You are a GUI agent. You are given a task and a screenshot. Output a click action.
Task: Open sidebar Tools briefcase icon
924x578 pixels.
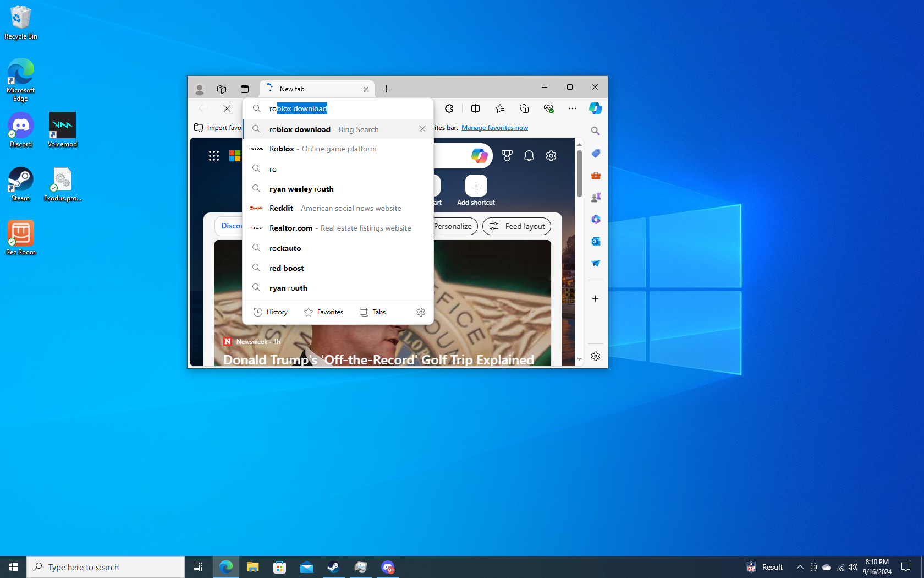point(595,175)
